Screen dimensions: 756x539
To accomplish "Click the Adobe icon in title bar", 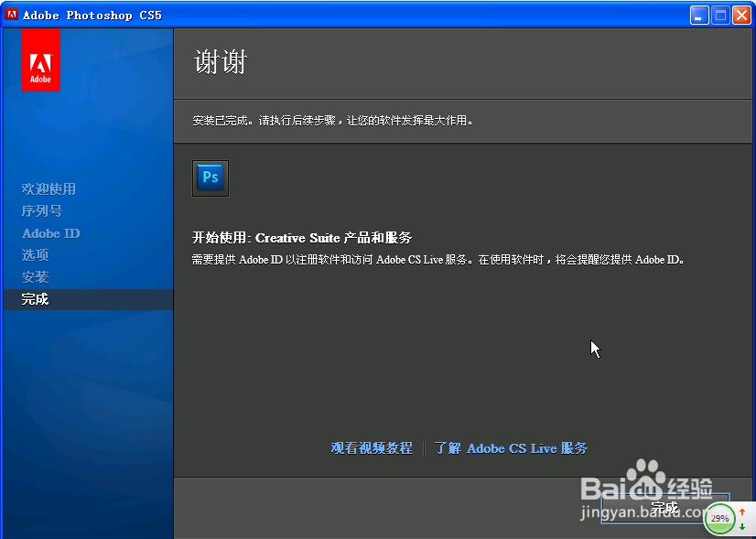I will 11,15.
